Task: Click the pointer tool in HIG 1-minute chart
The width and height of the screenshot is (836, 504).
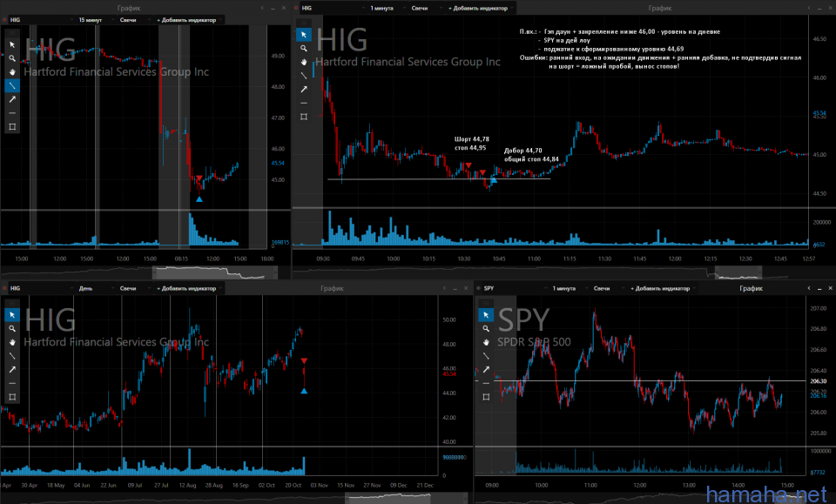Action: click(x=303, y=35)
